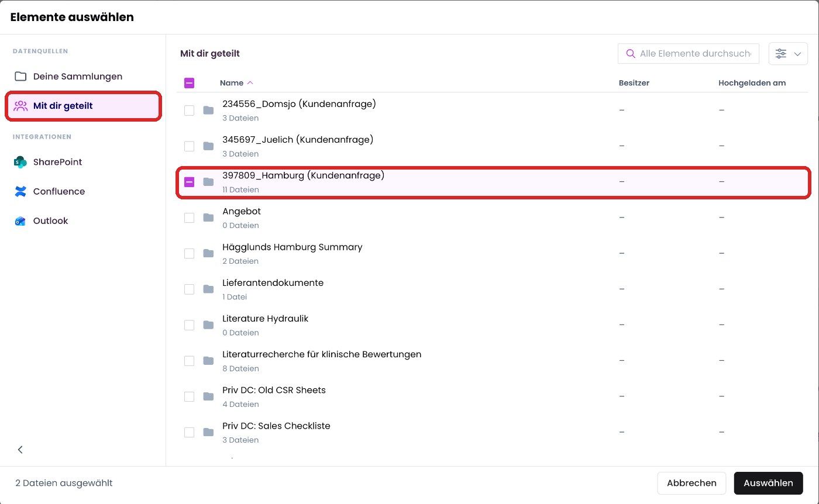Check the 345697_Juelich folder checkbox
Screen dimensions: 819x504
[x=189, y=146]
